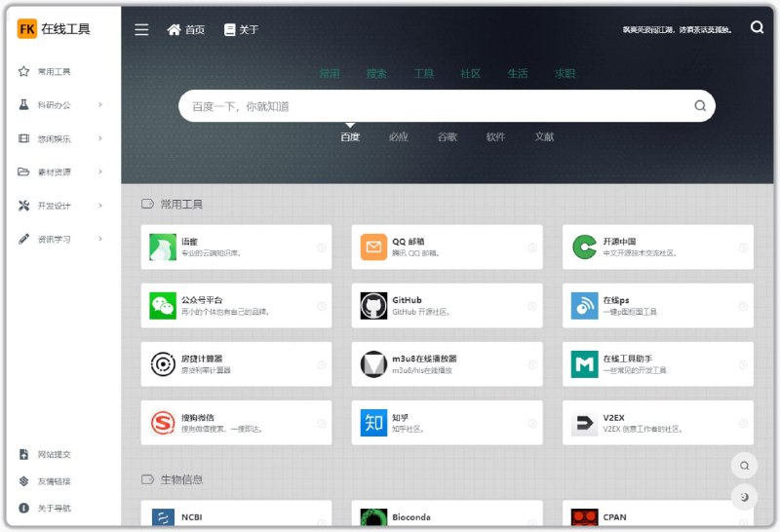The image size is (780, 532).
Task: Switch to the 工具 search category tab
Action: [423, 74]
